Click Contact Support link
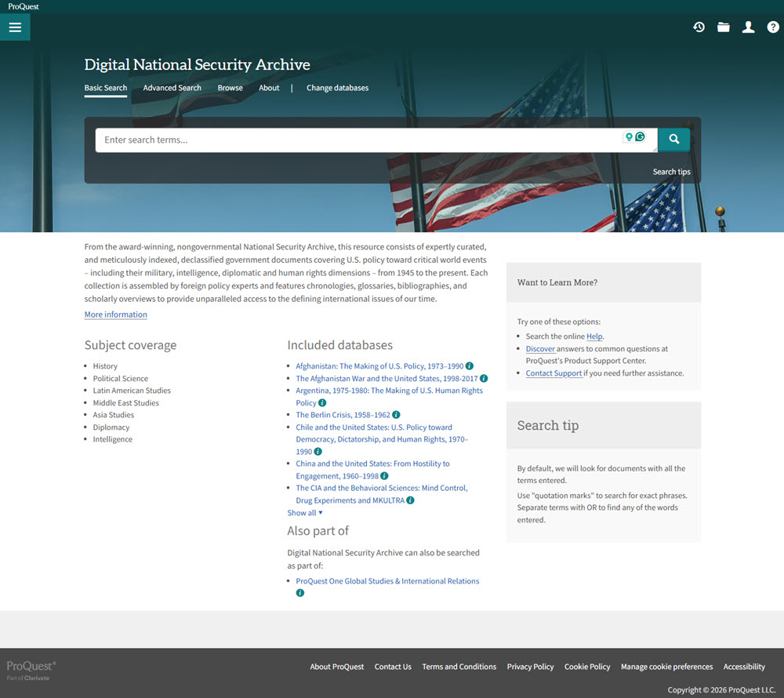784x698 pixels. (554, 373)
